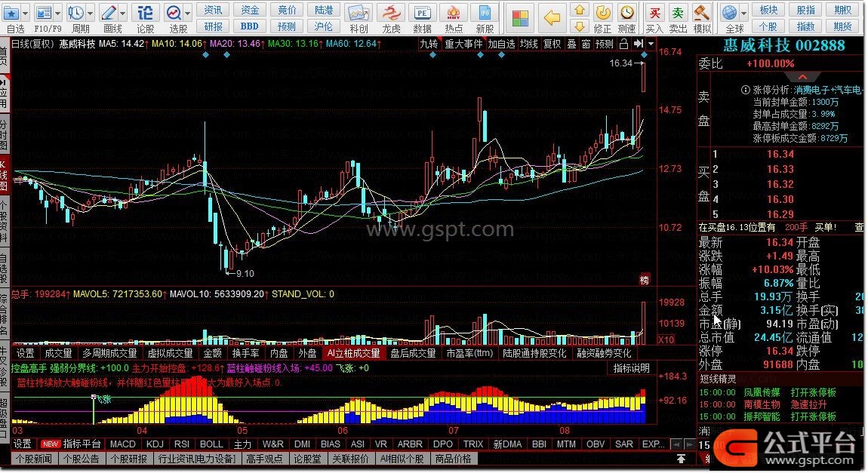Viewport: 868px width, 473px height.
Task: Toggle X10 volume scale button
Action: click(666, 339)
